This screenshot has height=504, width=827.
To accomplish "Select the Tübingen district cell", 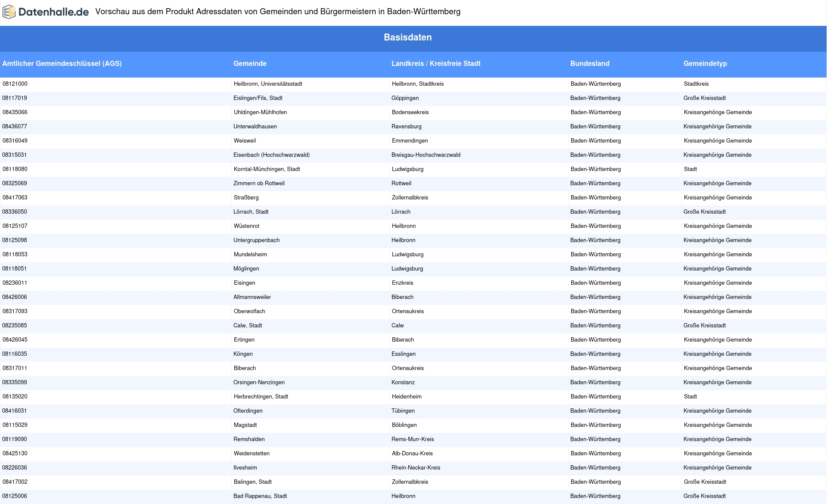I will point(403,411).
